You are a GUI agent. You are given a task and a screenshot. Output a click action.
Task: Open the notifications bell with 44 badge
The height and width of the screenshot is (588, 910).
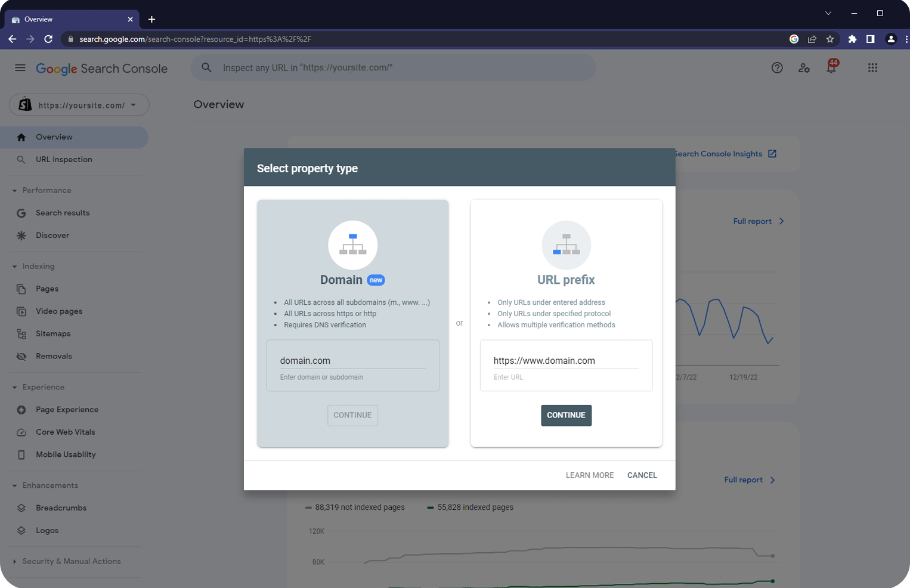point(831,67)
